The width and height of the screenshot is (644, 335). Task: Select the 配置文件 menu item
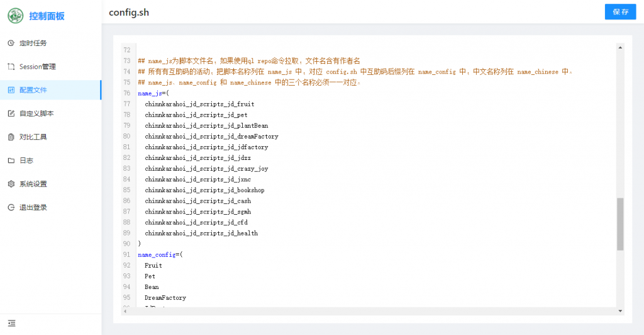click(50, 90)
